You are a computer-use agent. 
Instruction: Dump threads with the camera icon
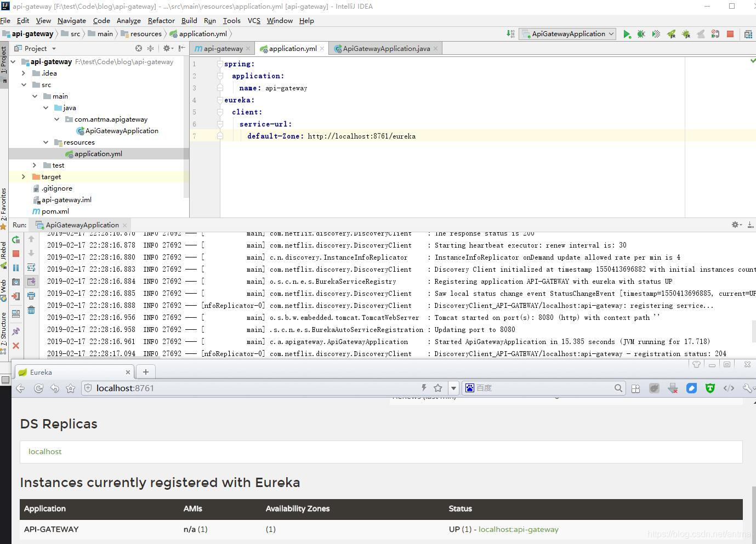point(16,282)
